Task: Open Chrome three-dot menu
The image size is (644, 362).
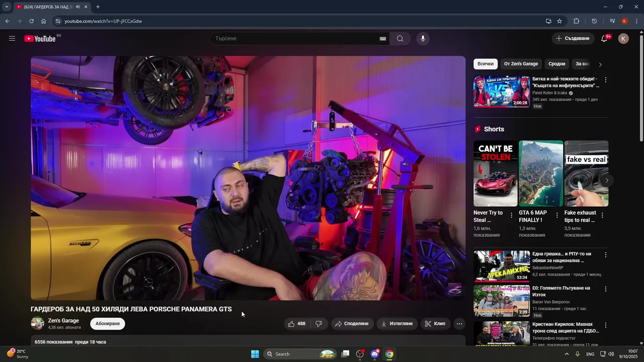Action: click(x=637, y=21)
